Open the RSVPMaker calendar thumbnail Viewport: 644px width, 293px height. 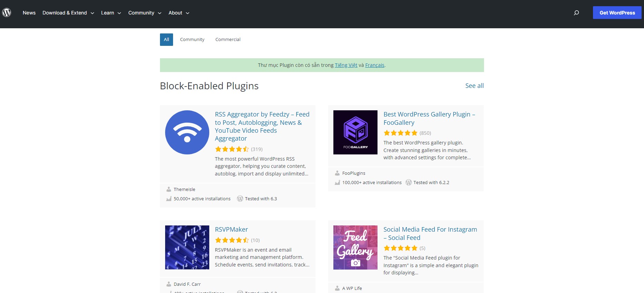point(187,247)
